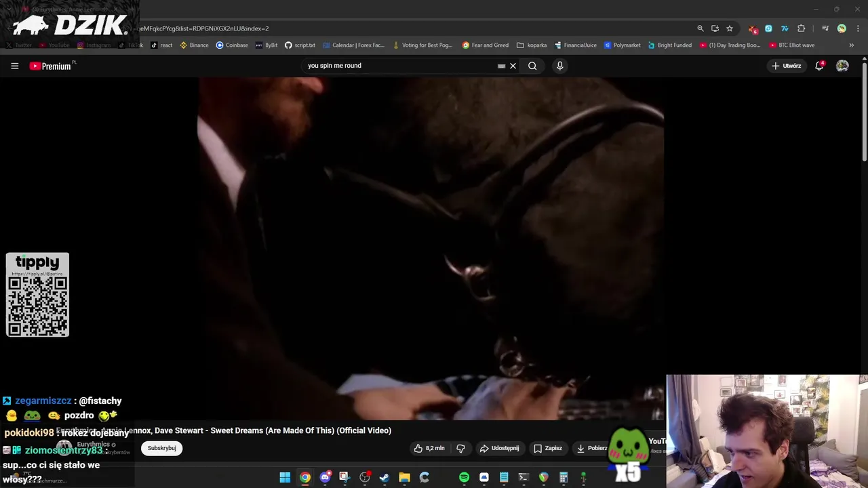Open Notepad from taskbar

504,477
